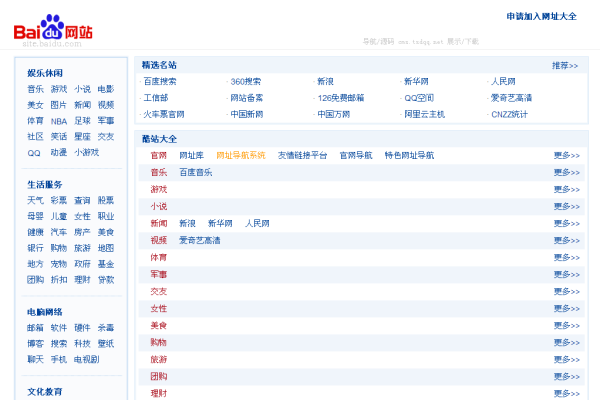
Task: Select highlighted 网址导航系统 link
Action: (x=241, y=156)
